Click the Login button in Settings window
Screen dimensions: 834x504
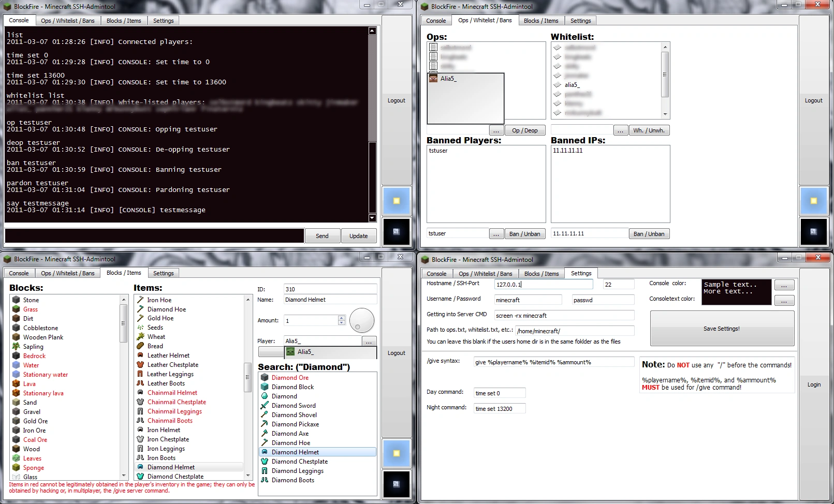pos(814,384)
